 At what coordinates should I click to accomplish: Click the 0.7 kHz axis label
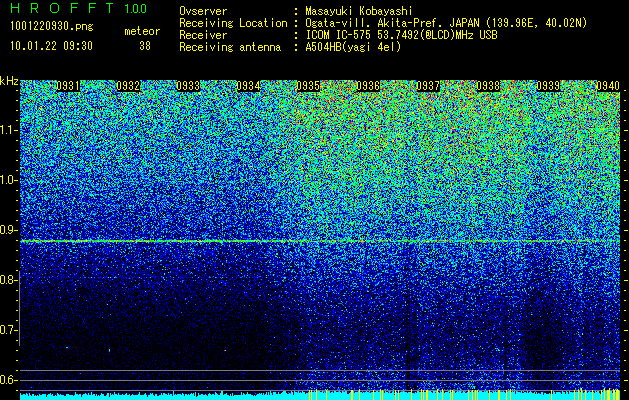coord(8,330)
